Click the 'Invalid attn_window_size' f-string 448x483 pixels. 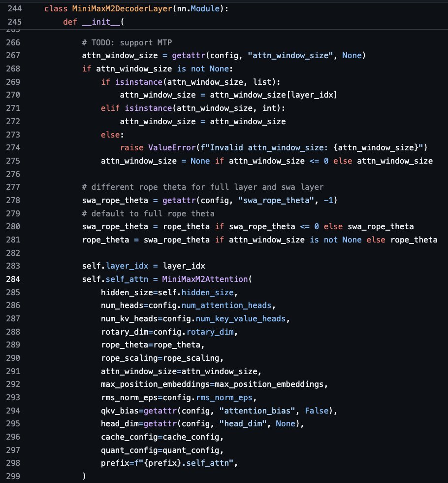point(311,147)
